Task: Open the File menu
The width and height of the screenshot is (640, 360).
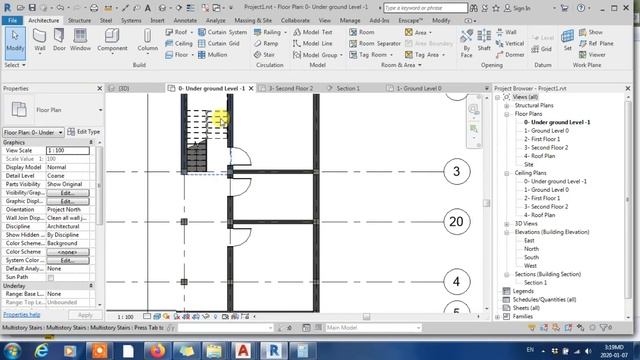Action: [12, 20]
